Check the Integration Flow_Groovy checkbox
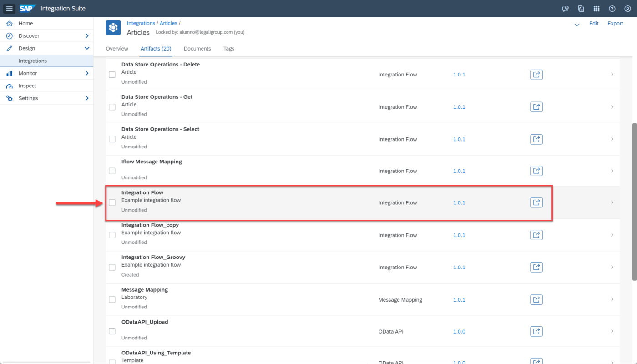The height and width of the screenshot is (364, 637). (112, 268)
